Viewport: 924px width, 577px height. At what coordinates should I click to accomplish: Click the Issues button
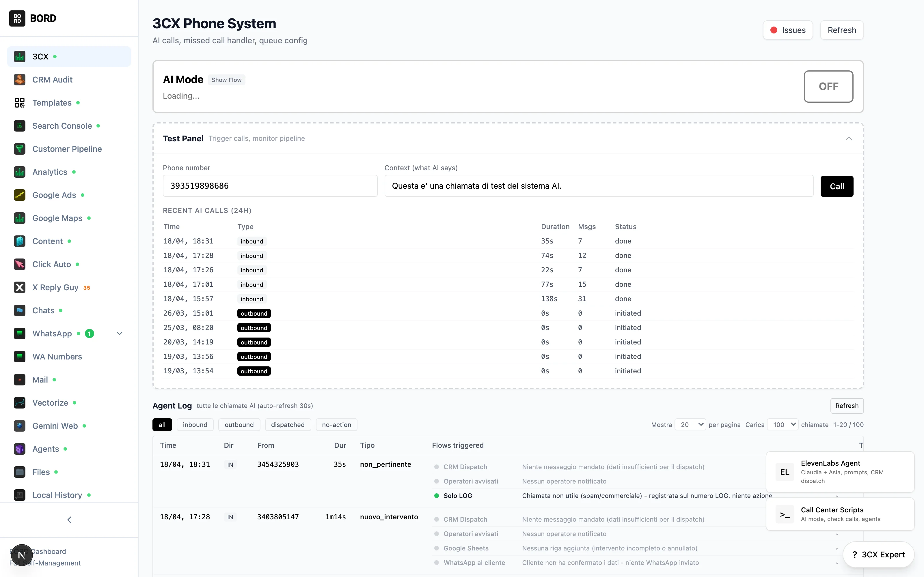coord(788,30)
